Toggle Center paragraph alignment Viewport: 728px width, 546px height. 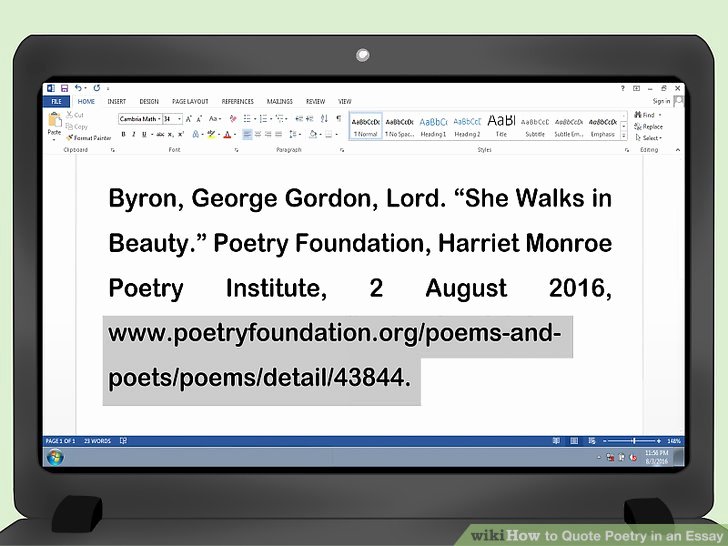point(258,134)
